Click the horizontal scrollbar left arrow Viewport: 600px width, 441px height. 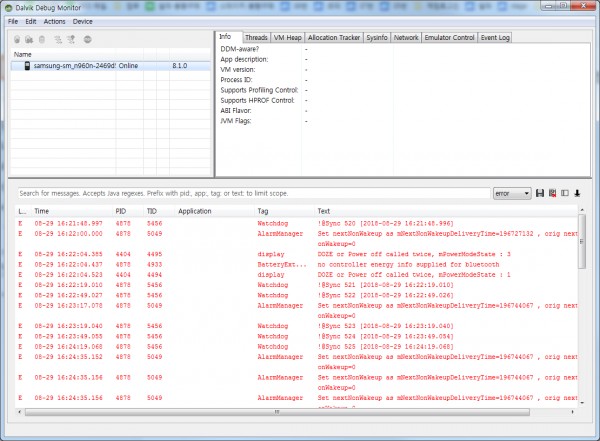(x=20, y=412)
